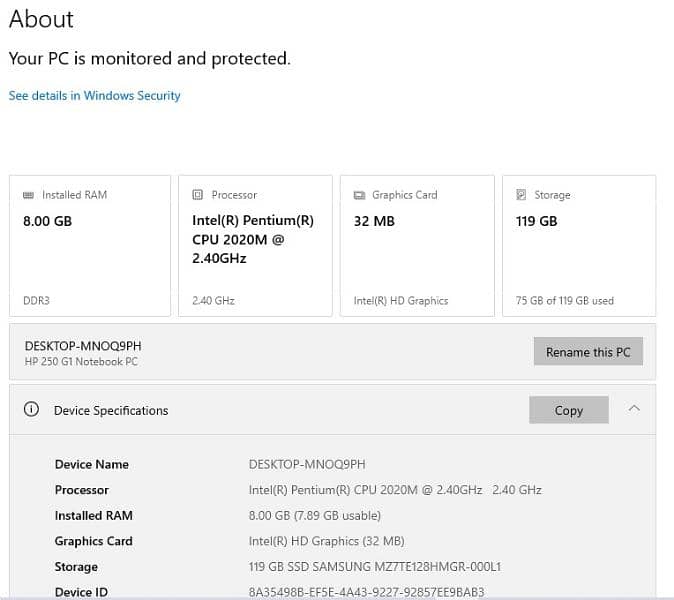Click the About page title
Viewport: 674px width, 600px height.
(x=41, y=19)
